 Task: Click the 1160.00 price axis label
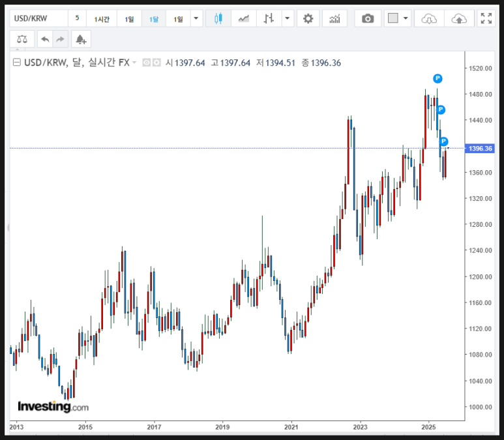coord(481,302)
